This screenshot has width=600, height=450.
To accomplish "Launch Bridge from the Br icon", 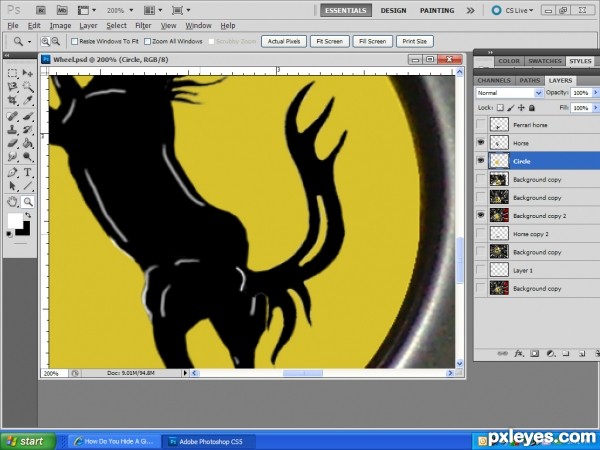I will click(x=41, y=10).
